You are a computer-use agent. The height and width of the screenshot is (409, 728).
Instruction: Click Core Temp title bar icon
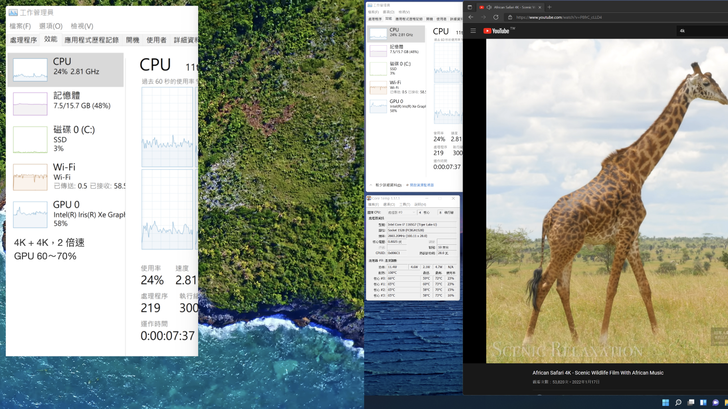coord(369,198)
